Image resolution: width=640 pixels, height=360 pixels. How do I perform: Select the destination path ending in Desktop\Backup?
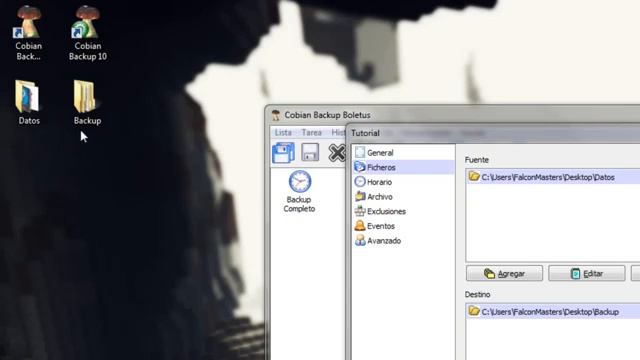pyautogui.click(x=553, y=312)
